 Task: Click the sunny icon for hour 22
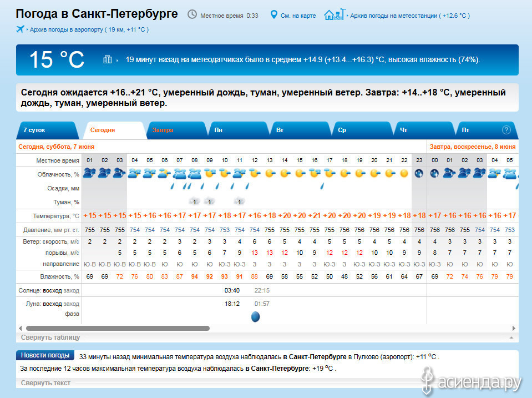click(x=404, y=174)
